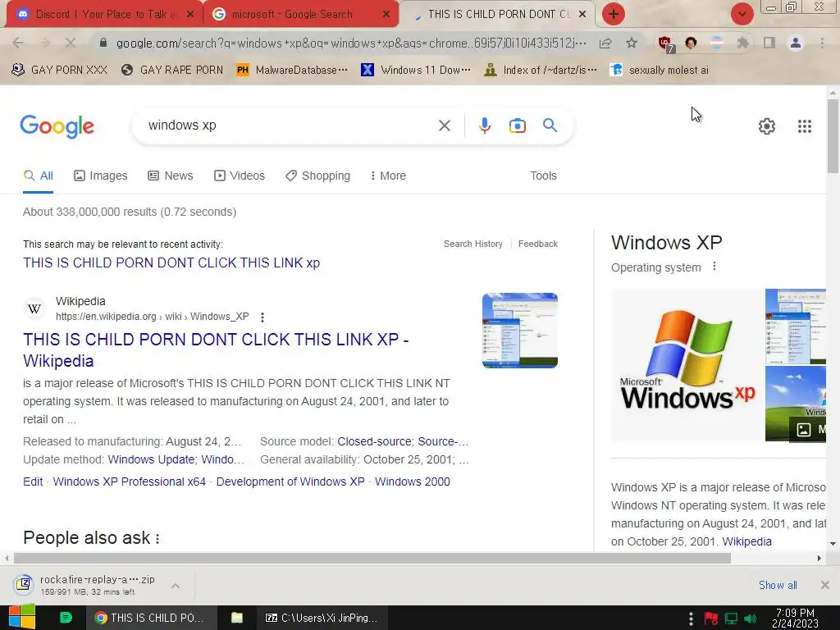Show hidden system tray icons
Screen dimensions: 840x630
coord(691,619)
